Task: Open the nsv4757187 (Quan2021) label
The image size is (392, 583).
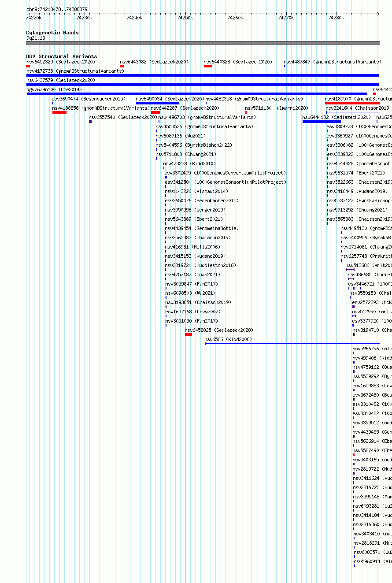Action: [x=192, y=275]
